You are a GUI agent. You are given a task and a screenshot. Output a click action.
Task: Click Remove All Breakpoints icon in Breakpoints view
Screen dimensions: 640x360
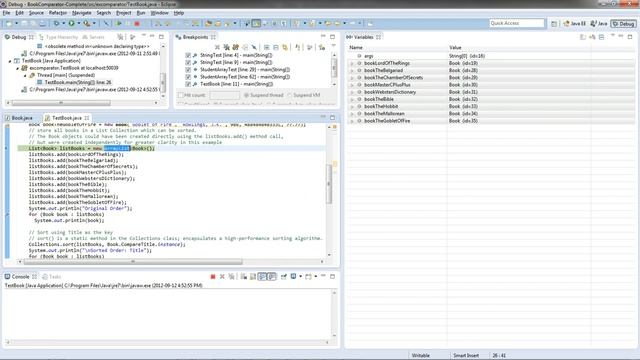(x=226, y=47)
